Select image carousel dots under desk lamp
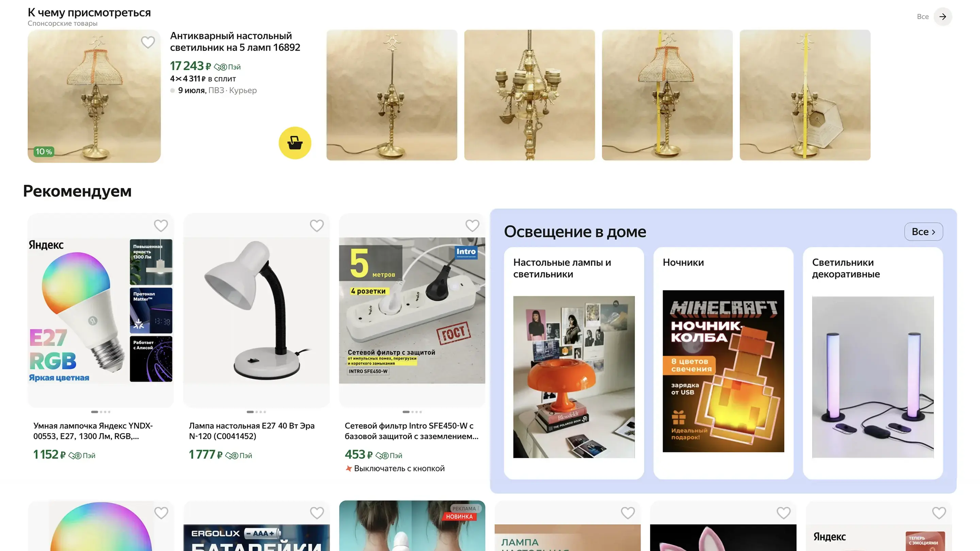Screen dimensions: 980x551 257,412
